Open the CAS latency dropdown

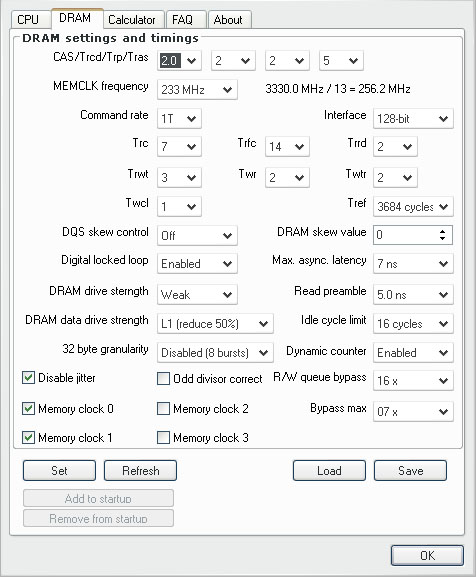(x=179, y=60)
